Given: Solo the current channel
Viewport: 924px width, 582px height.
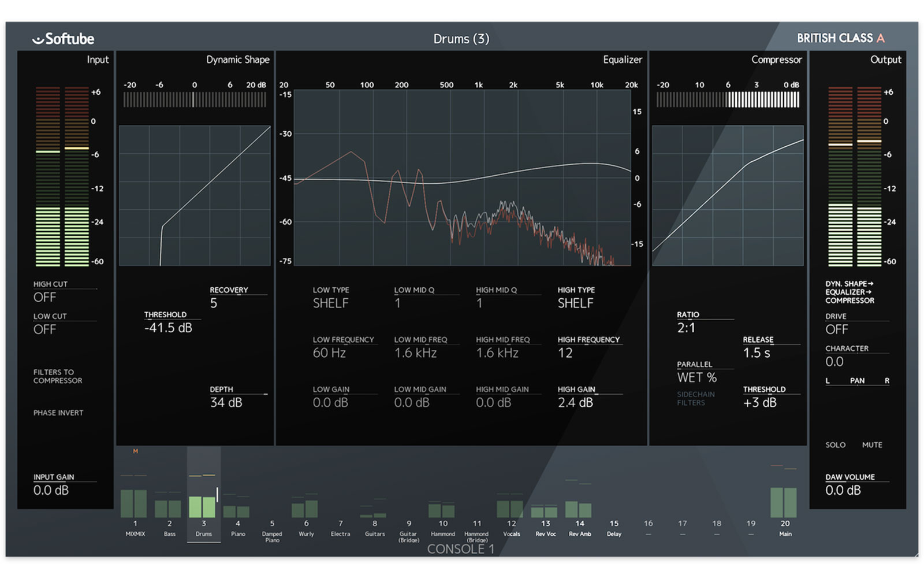Looking at the screenshot, I should point(835,445).
